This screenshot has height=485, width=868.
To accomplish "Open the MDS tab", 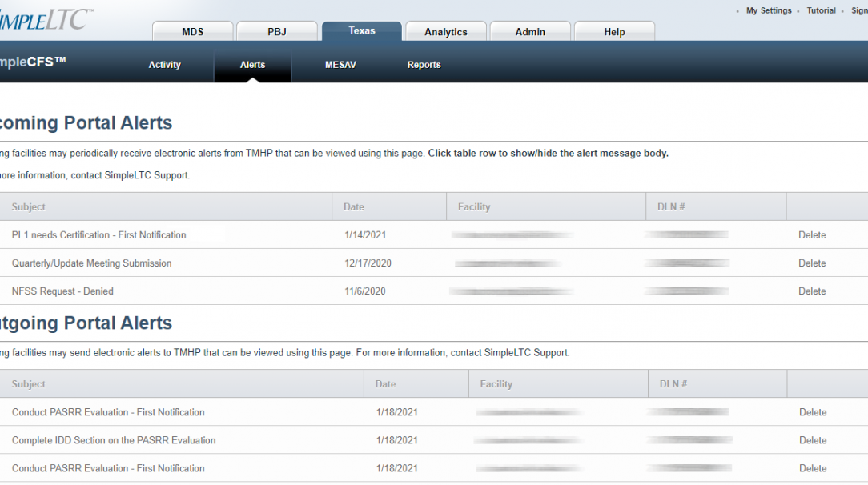I will pyautogui.click(x=192, y=32).
